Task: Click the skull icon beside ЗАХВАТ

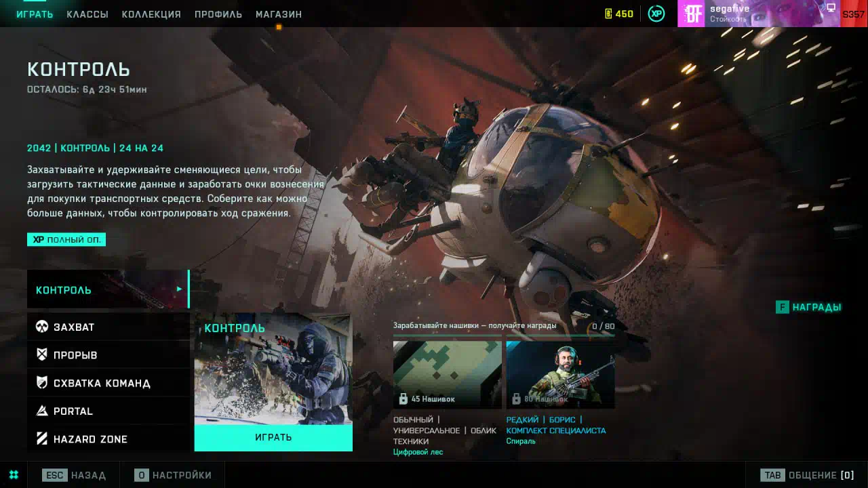Action: [42, 327]
